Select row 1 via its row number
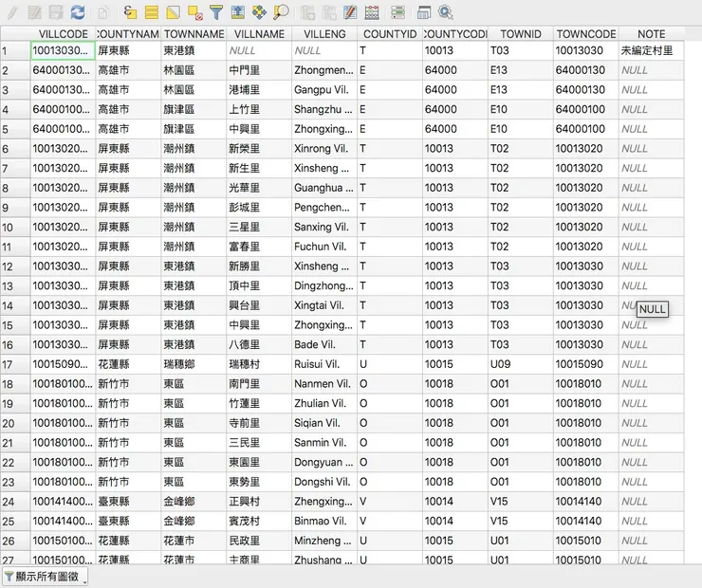The height and width of the screenshot is (588, 702). click(x=15, y=50)
